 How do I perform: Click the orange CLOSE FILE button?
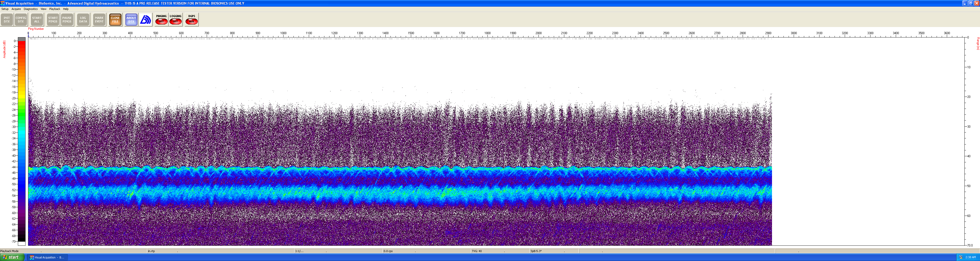click(x=115, y=20)
